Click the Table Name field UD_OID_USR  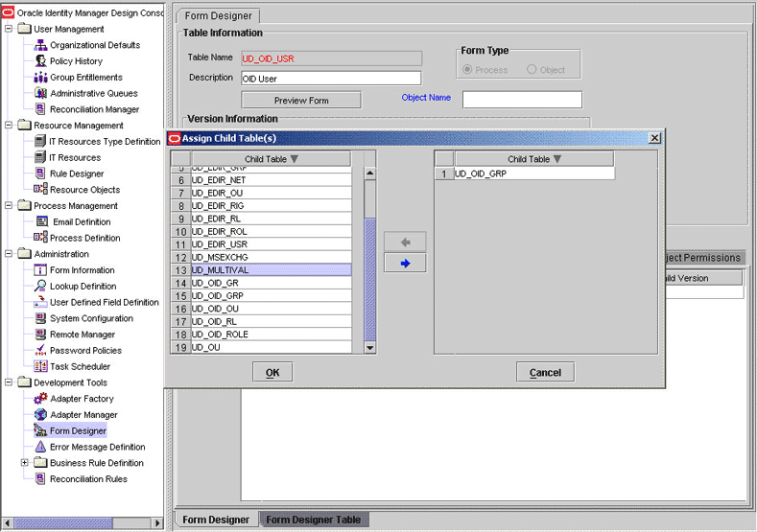[331, 58]
